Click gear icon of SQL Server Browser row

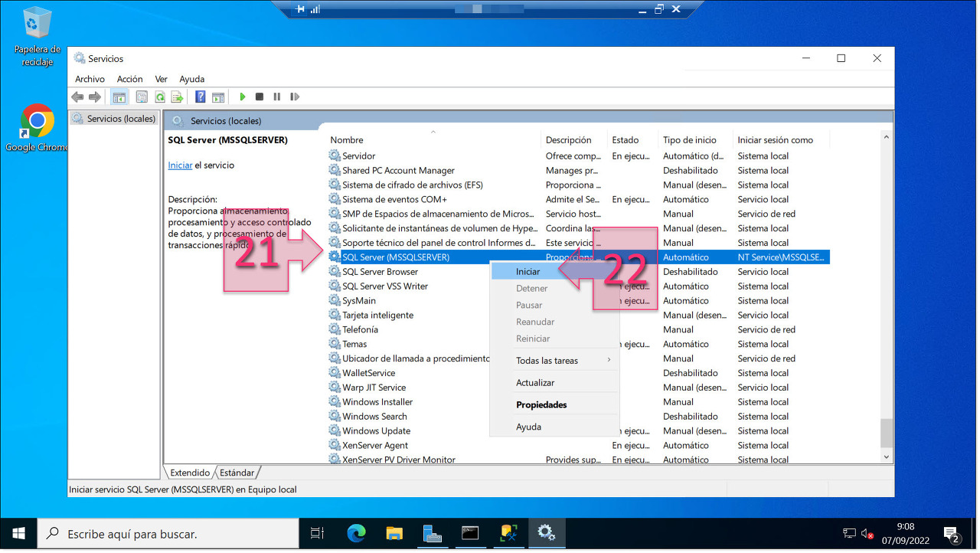tap(335, 272)
